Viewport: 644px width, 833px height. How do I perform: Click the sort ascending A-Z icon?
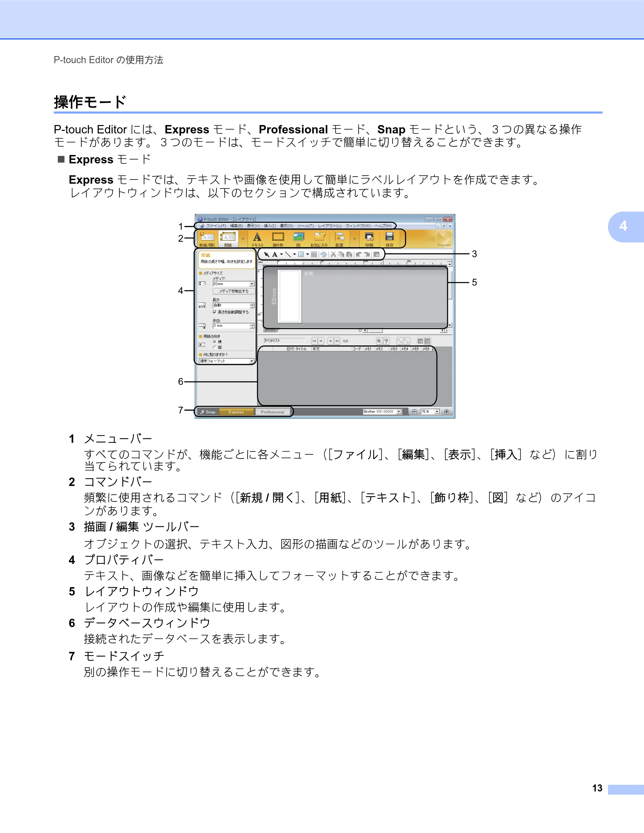point(400,341)
